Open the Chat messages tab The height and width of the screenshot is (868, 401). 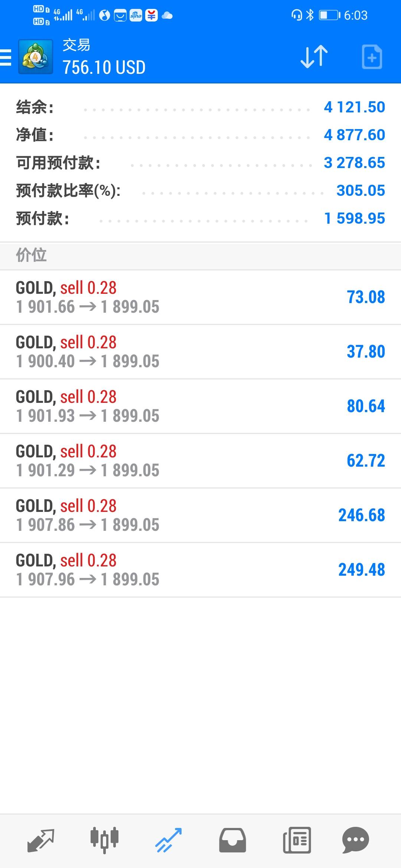click(x=355, y=840)
